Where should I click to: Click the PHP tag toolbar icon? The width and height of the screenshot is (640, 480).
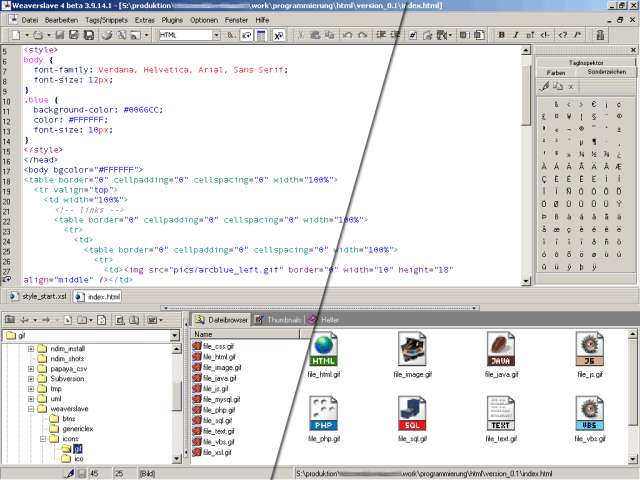563,35
